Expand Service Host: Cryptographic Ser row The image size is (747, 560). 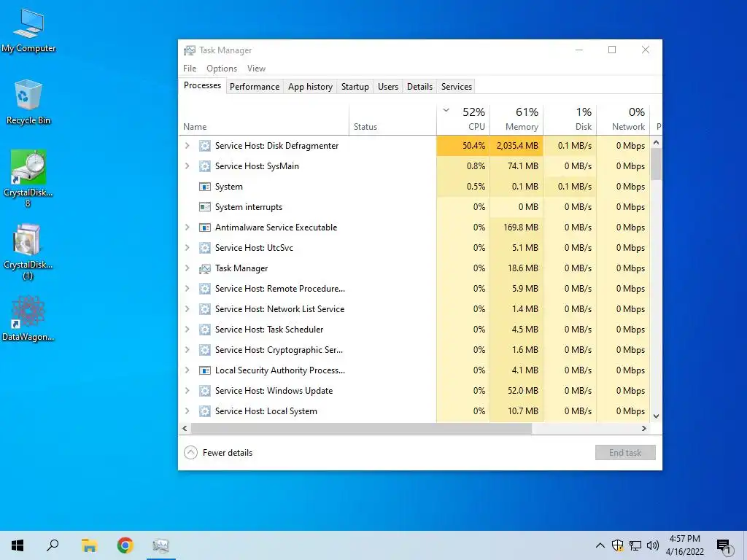(187, 350)
